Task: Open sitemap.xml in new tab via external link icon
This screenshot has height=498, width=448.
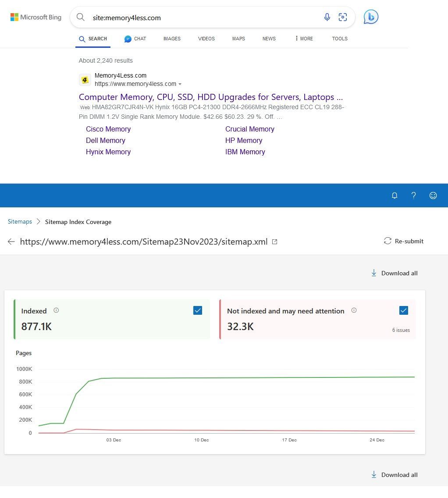Action: (275, 242)
